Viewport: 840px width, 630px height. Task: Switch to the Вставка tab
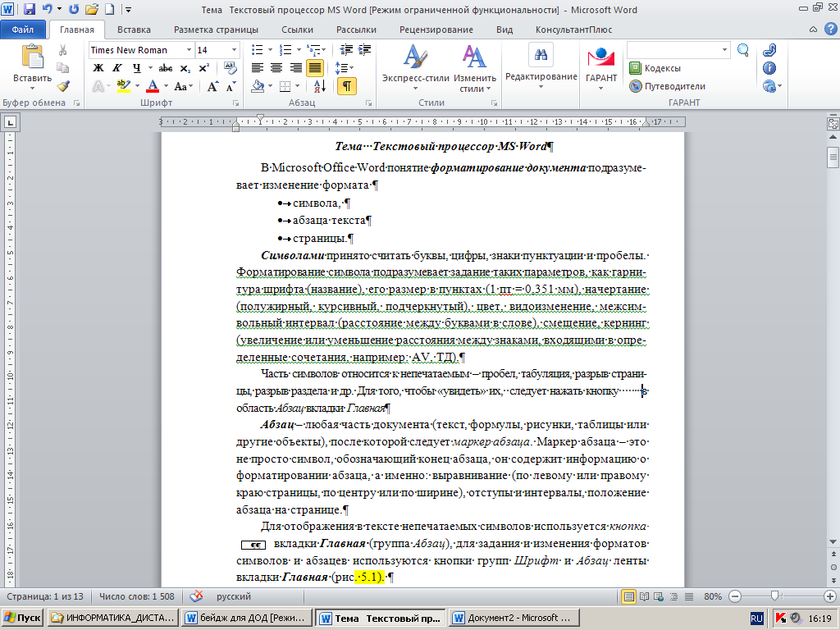(134, 30)
